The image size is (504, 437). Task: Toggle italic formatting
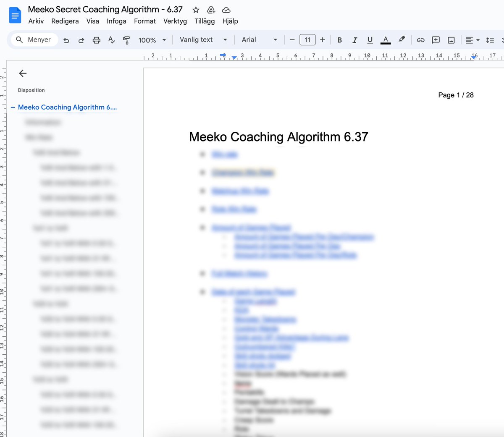[355, 40]
